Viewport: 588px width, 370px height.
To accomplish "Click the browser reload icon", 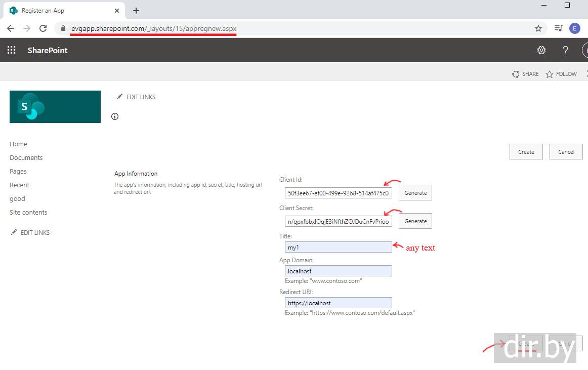I will [43, 29].
